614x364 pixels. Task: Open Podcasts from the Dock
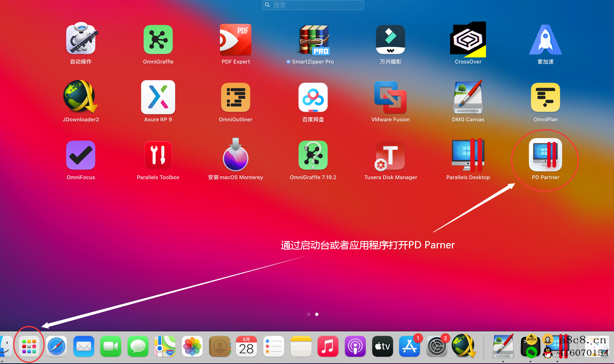[x=355, y=346]
